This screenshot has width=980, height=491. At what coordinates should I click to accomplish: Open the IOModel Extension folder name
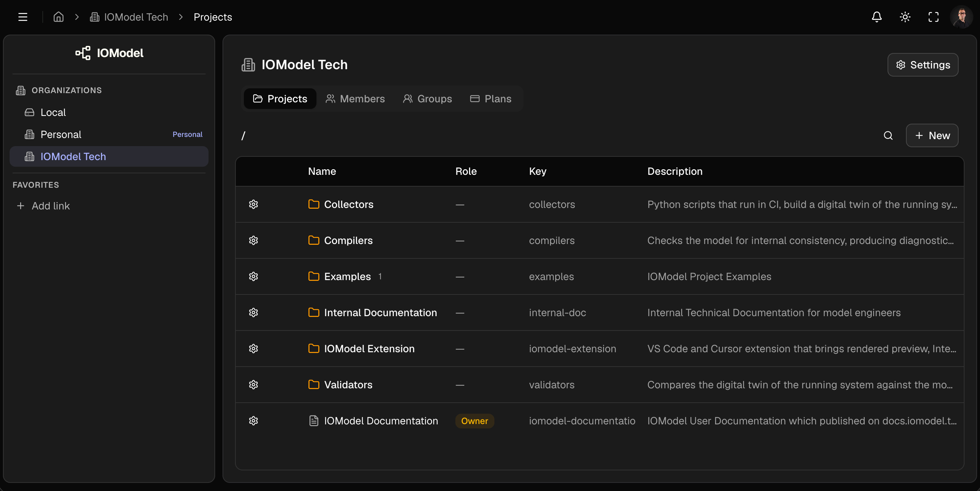point(369,349)
